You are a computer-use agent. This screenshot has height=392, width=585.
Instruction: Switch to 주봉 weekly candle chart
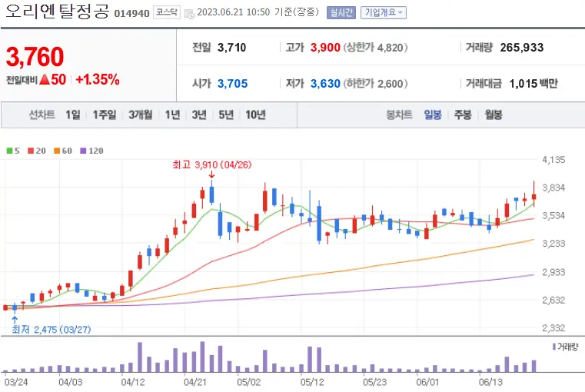(x=463, y=115)
